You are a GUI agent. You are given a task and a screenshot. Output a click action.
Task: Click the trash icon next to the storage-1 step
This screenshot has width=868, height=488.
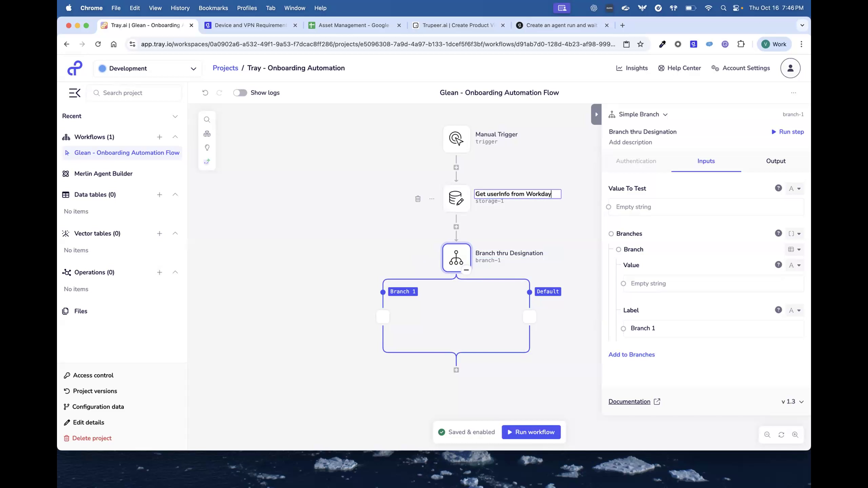tap(418, 199)
